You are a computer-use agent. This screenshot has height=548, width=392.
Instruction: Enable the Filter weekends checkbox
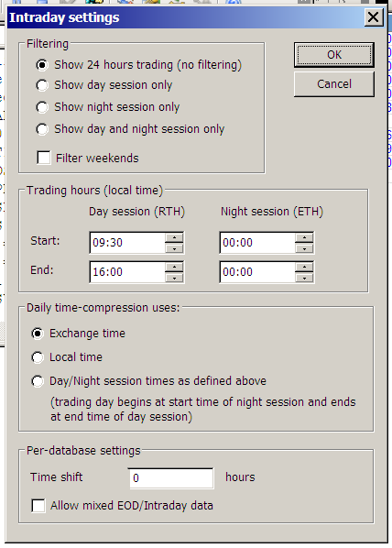pos(44,158)
